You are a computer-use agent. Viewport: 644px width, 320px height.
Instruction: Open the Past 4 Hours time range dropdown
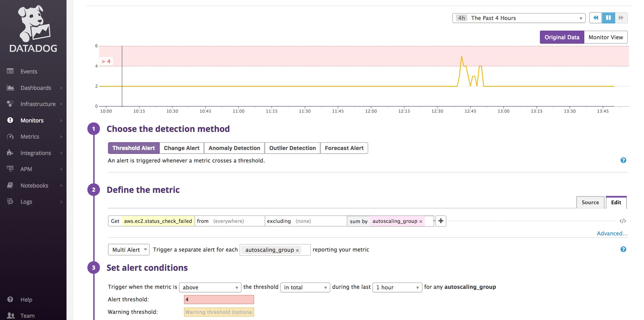[518, 18]
